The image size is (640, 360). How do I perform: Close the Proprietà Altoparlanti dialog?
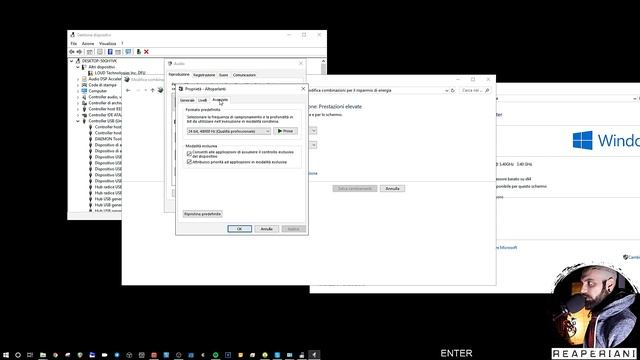coord(303,89)
